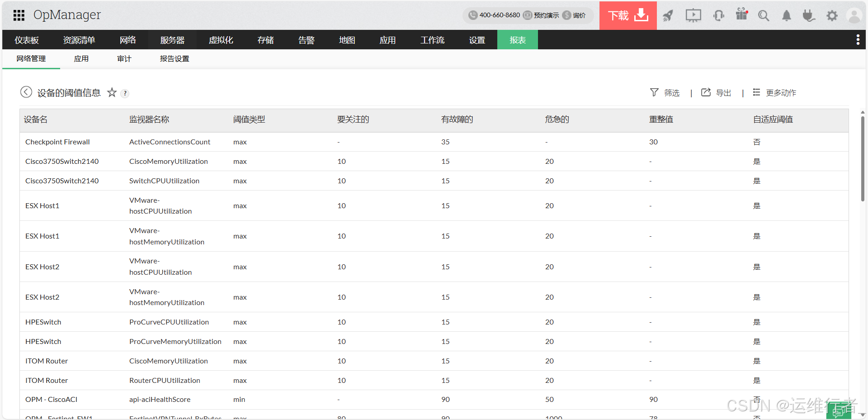Click ActiveConnectionsCount monitor cell

[170, 142]
